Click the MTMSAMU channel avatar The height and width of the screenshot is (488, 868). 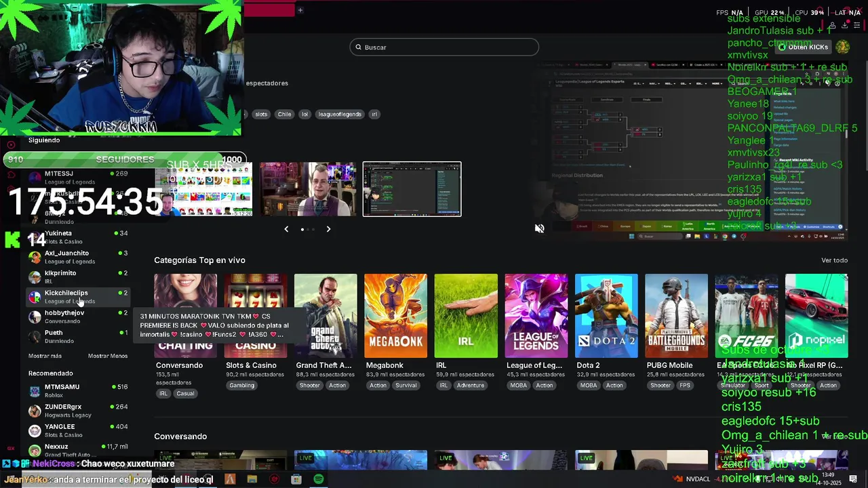click(x=35, y=391)
